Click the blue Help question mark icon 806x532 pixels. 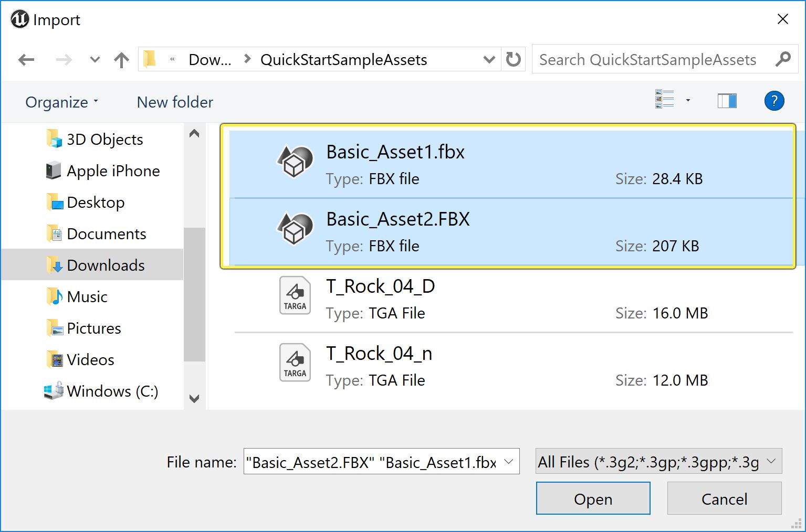[774, 101]
